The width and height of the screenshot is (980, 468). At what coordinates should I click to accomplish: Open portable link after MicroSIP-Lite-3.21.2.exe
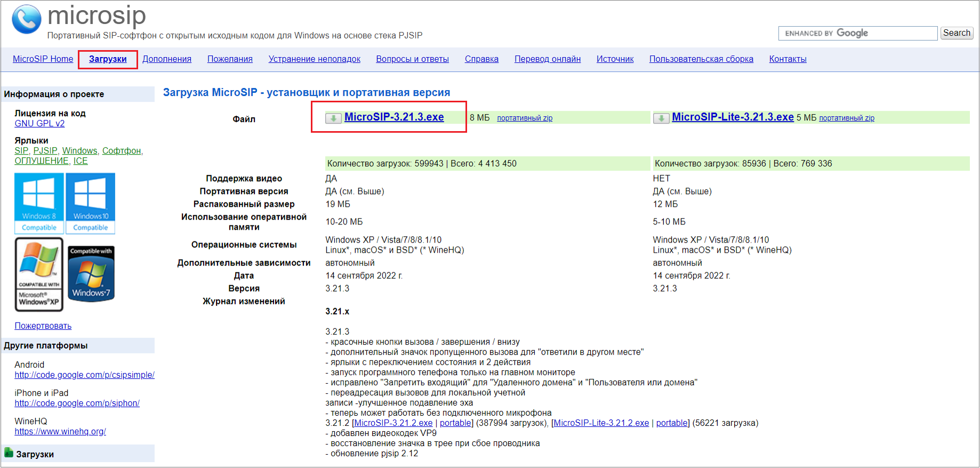coord(672,423)
